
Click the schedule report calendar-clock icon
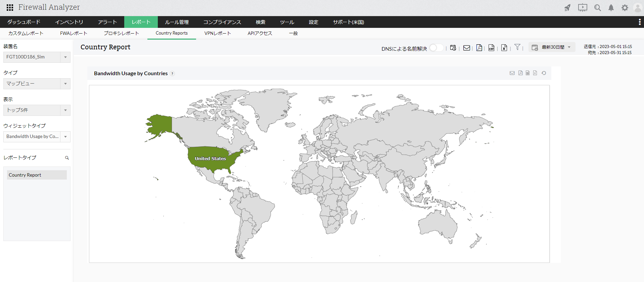[x=453, y=48]
